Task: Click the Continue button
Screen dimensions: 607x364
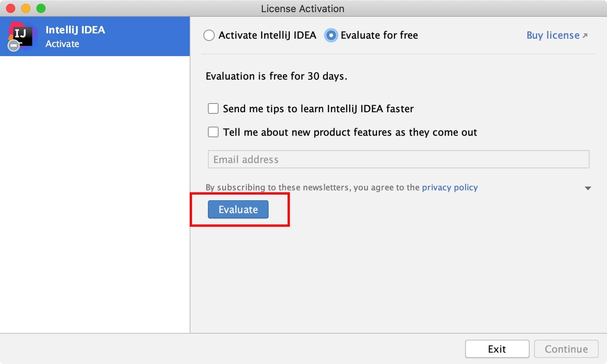Action: 566,349
